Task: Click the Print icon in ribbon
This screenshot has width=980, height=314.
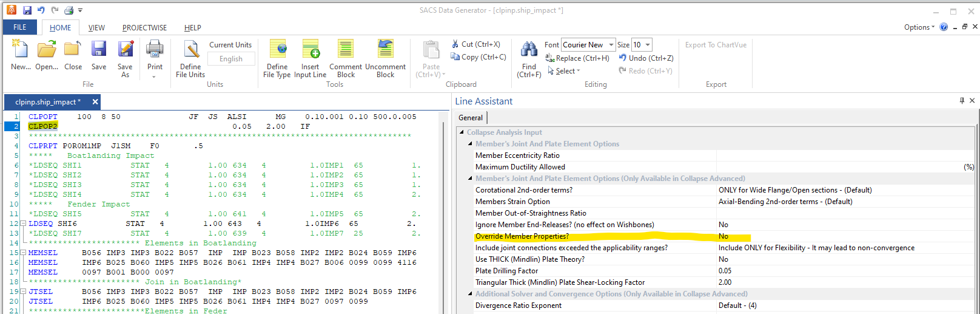Action: pos(155,50)
